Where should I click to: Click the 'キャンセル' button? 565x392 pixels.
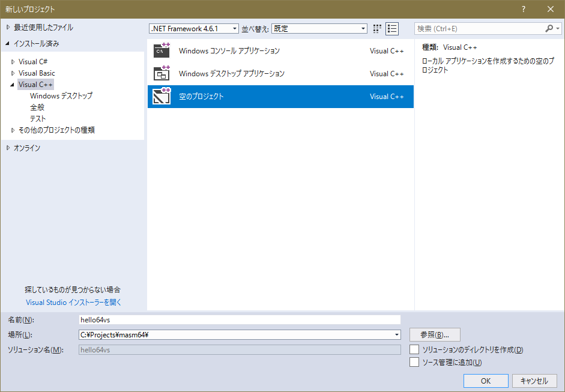[534, 381]
